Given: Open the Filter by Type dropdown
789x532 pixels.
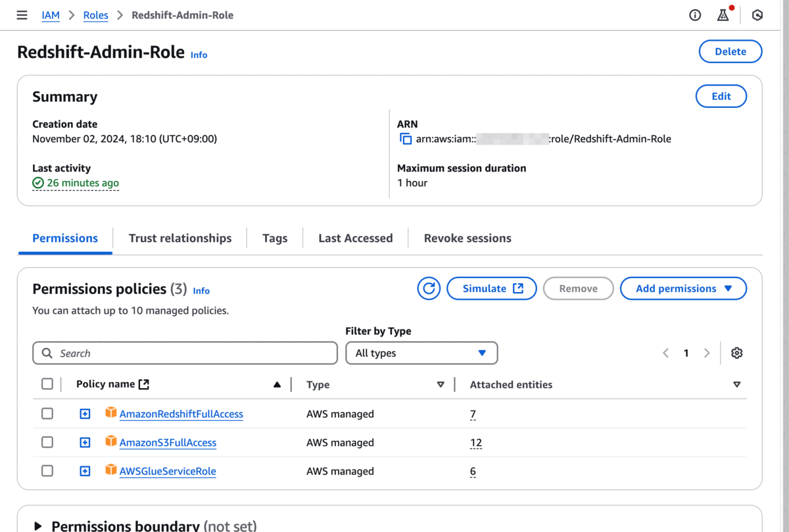Looking at the screenshot, I should point(421,353).
